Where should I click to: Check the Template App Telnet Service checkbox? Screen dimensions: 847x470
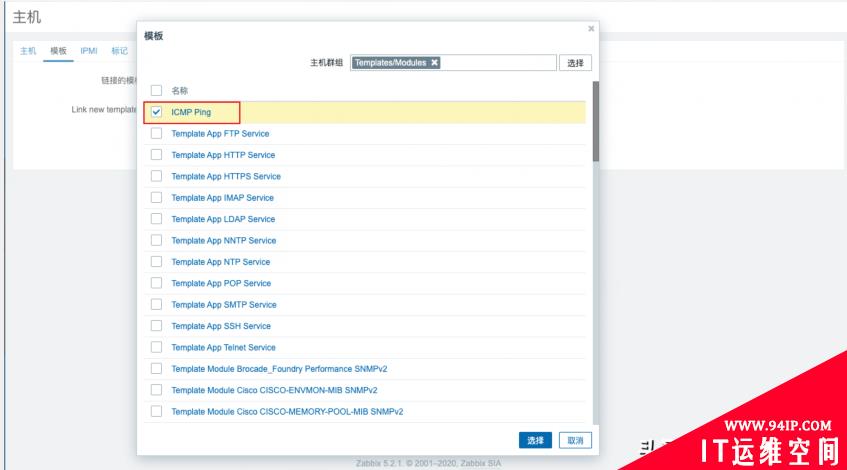(156, 347)
